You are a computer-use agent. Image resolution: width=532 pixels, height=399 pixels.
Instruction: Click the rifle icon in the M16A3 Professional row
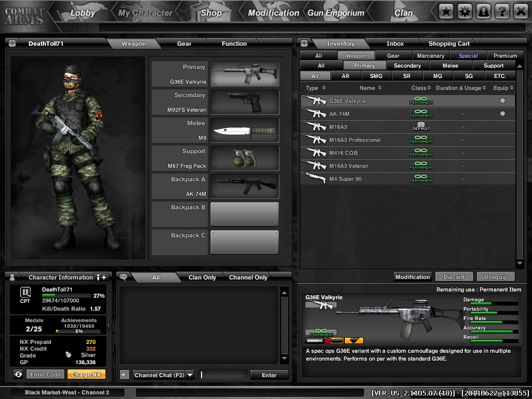coord(314,139)
